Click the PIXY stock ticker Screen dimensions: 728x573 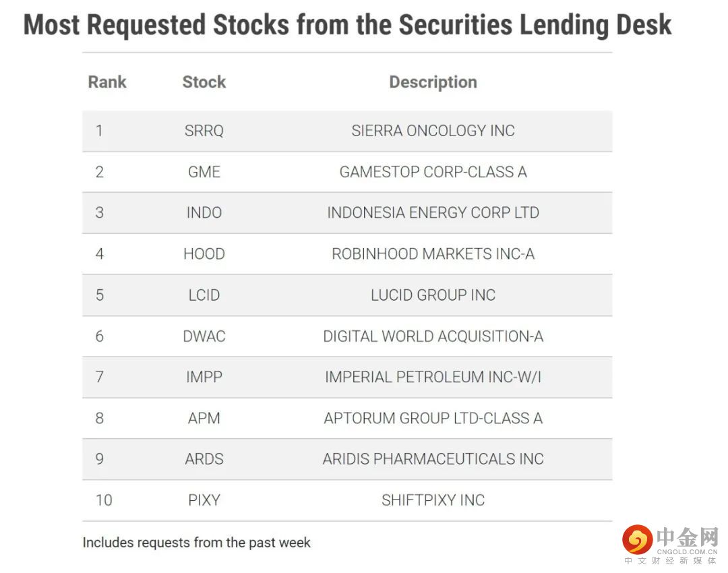pos(204,500)
